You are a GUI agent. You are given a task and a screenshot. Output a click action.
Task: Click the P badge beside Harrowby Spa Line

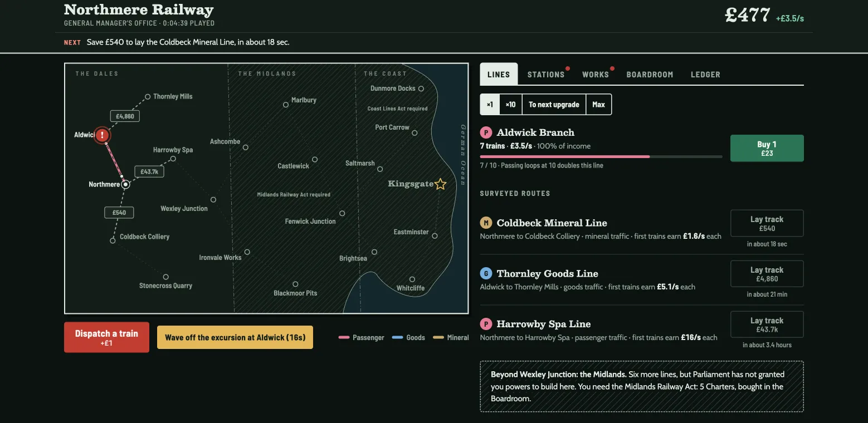click(x=486, y=324)
